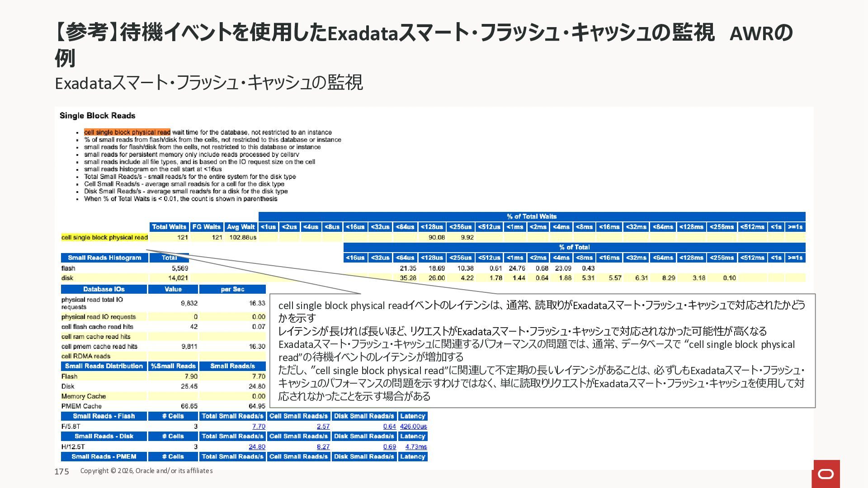Select the 2.57 Cell Small Reads link
Image resolution: width=868 pixels, height=488 pixels.
tap(323, 426)
